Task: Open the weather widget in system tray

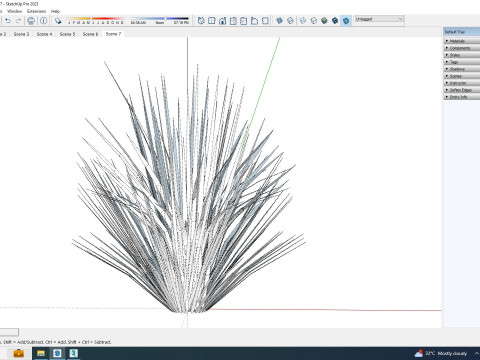Action: coord(441,353)
